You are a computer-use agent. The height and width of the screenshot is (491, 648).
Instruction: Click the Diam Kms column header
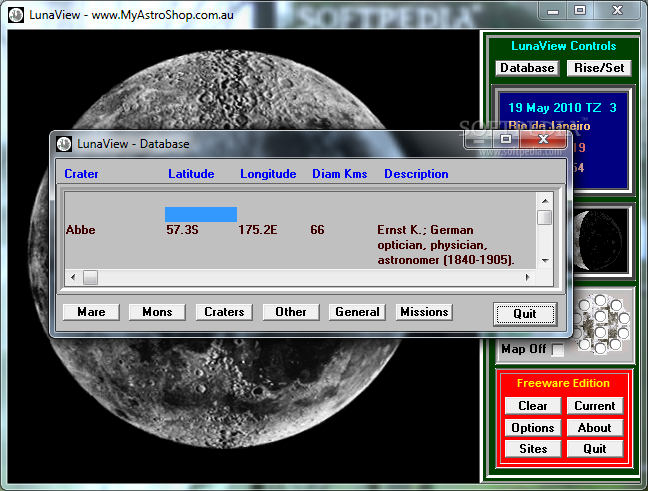pyautogui.click(x=340, y=174)
